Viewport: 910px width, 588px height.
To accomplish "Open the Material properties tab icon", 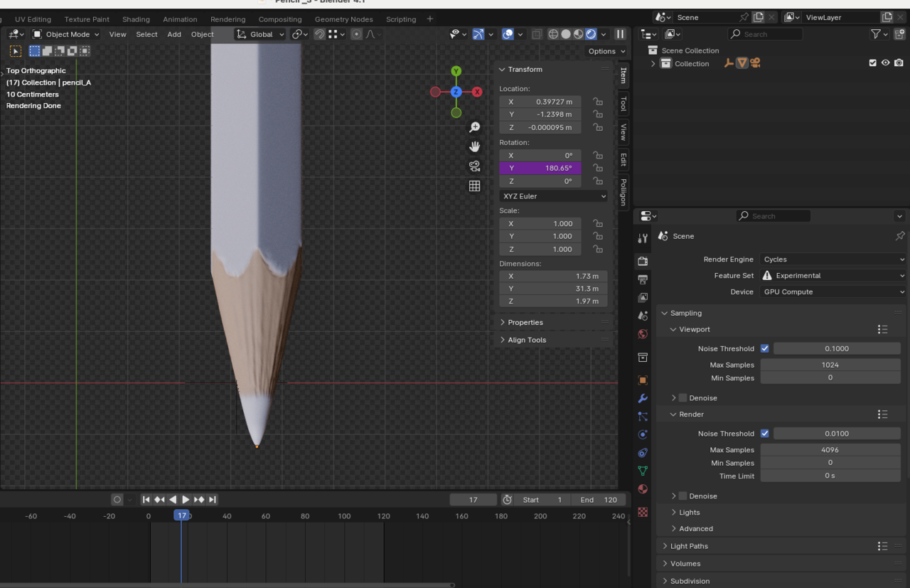I will point(643,489).
